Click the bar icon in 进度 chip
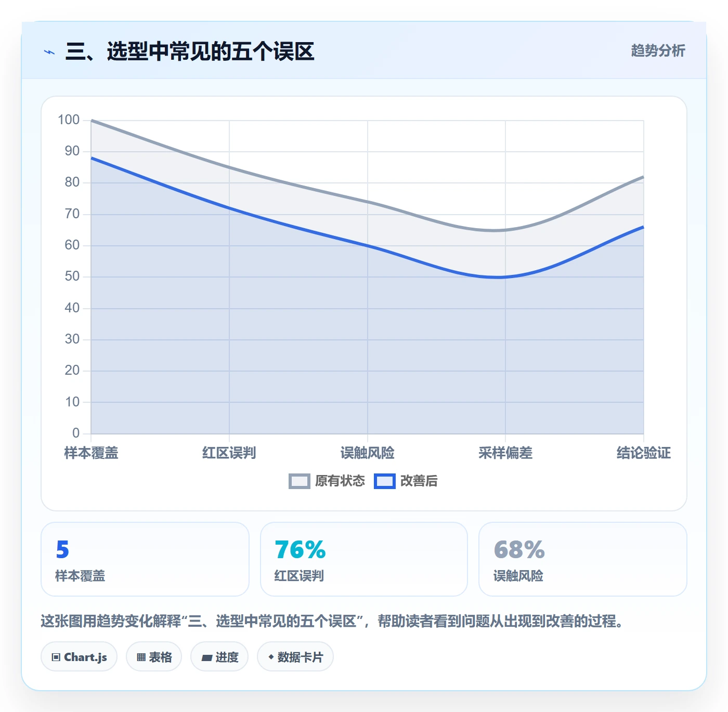 pos(207,658)
